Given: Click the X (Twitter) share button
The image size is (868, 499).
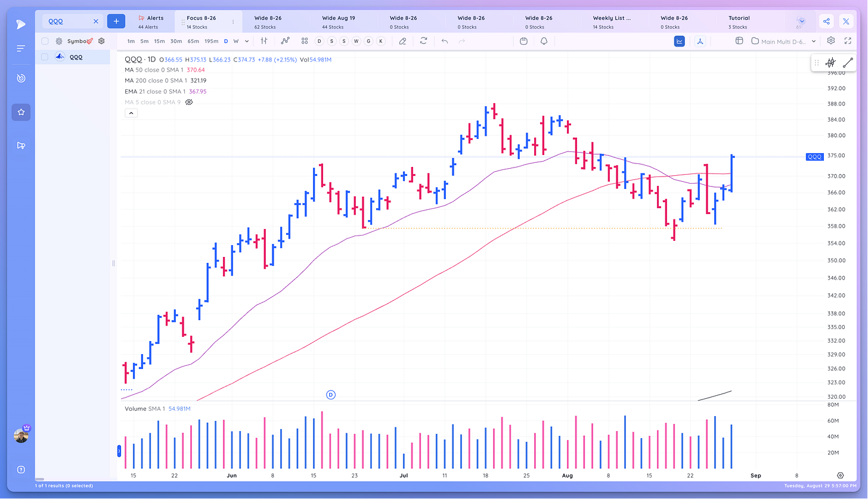Looking at the screenshot, I should (x=847, y=21).
